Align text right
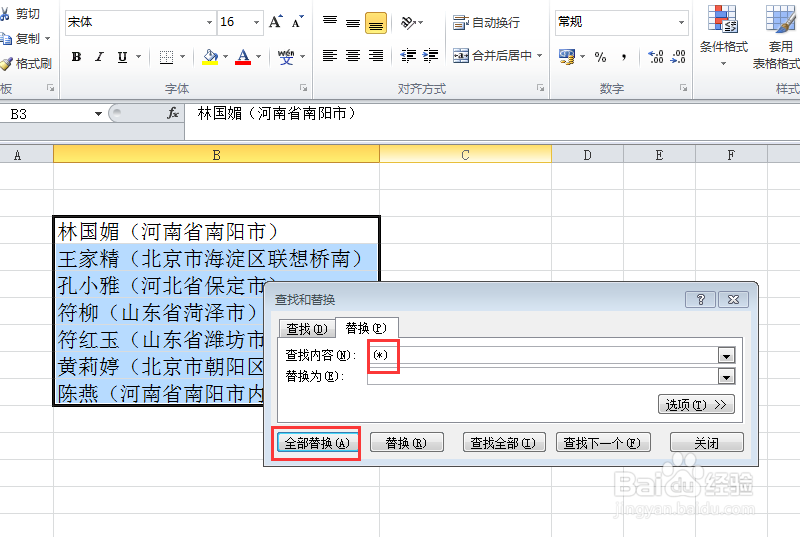This screenshot has height=537, width=800. tap(376, 55)
